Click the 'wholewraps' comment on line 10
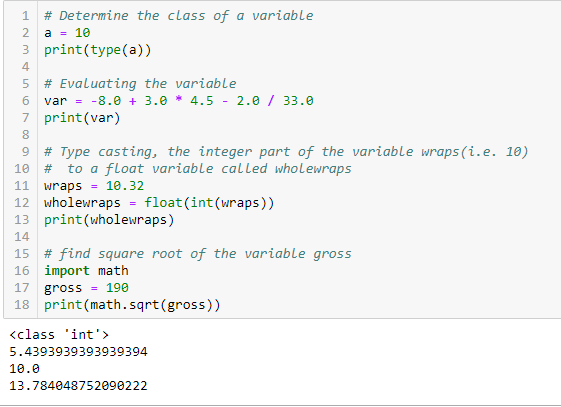 [313, 169]
